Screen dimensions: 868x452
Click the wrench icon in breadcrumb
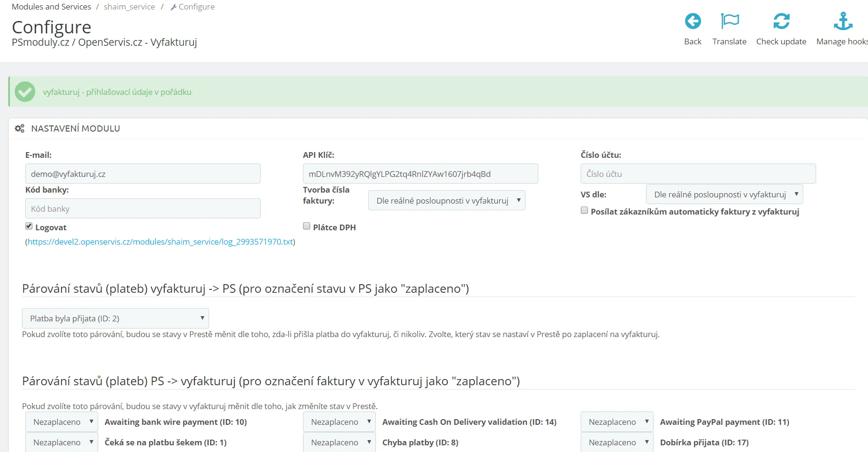[173, 7]
